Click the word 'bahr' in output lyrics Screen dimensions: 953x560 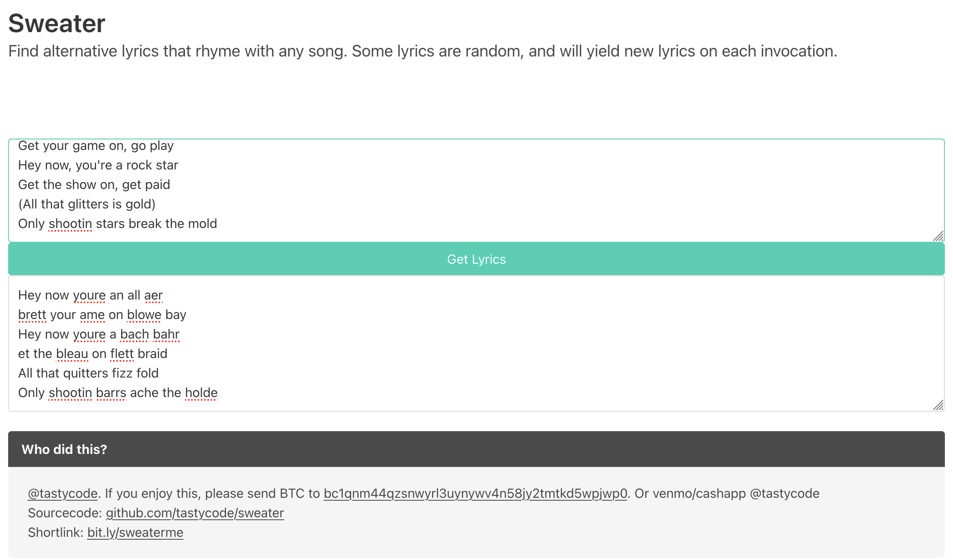point(166,334)
